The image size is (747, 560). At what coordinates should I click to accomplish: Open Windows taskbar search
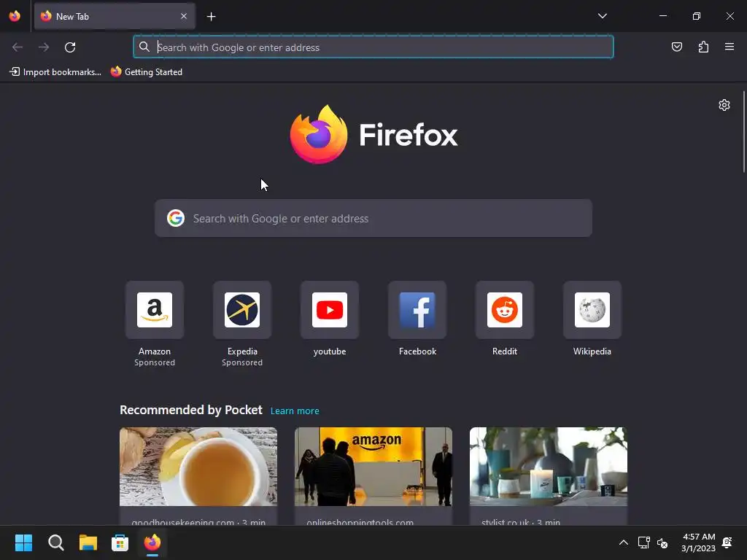[x=55, y=542]
